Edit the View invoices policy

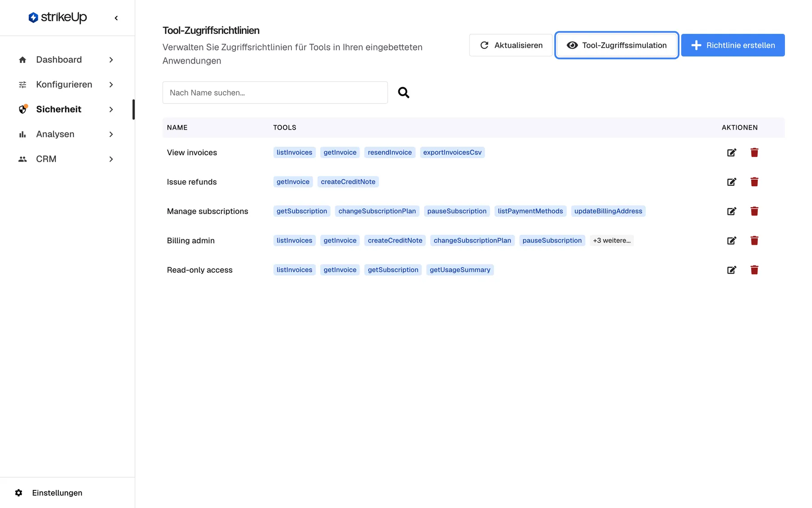pos(732,153)
